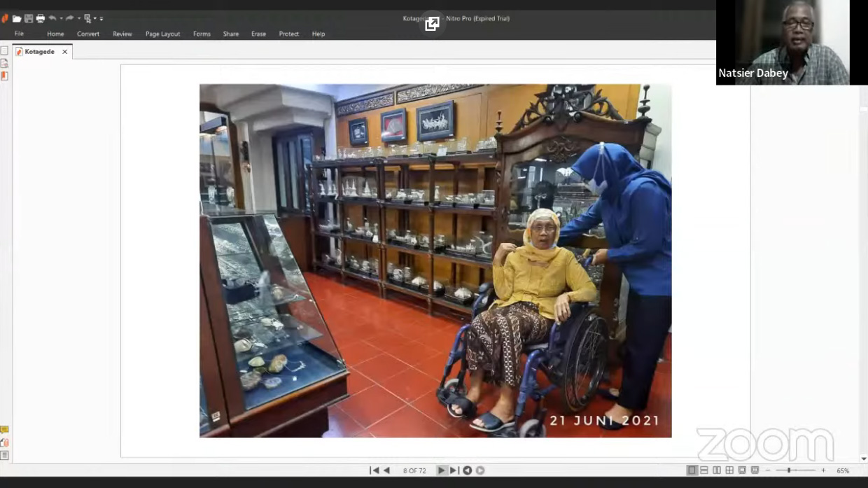
Task: Go to the first page
Action: point(374,470)
